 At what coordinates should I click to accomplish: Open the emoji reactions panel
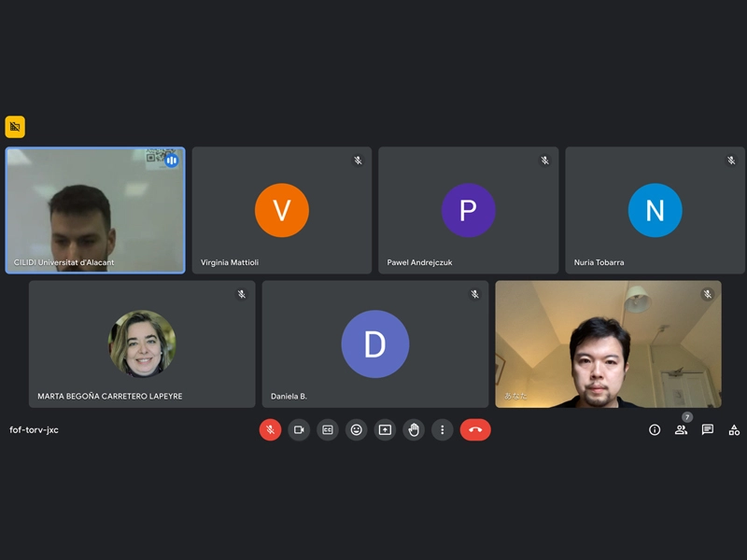[357, 430]
